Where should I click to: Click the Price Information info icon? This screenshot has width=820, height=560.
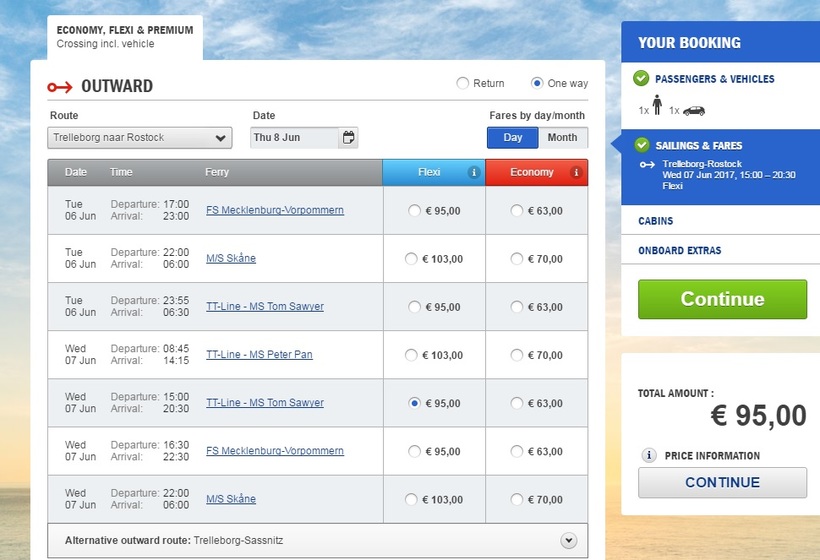648,455
